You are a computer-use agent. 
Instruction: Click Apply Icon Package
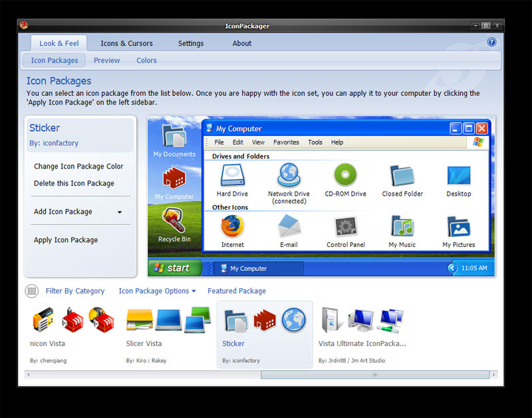point(66,240)
